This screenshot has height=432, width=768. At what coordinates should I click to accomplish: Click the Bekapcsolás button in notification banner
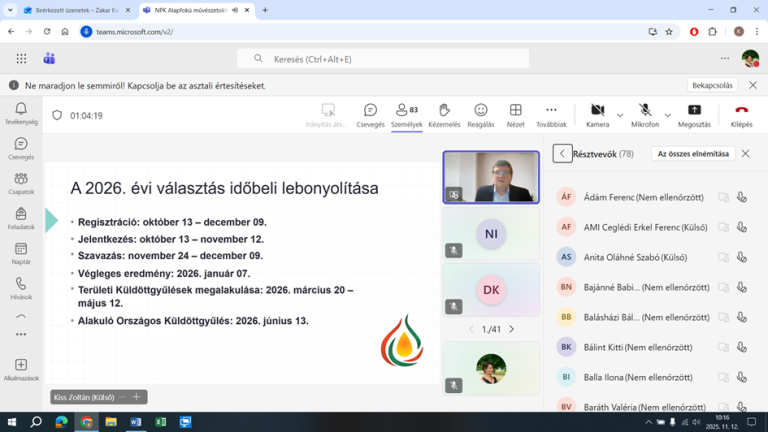point(712,86)
